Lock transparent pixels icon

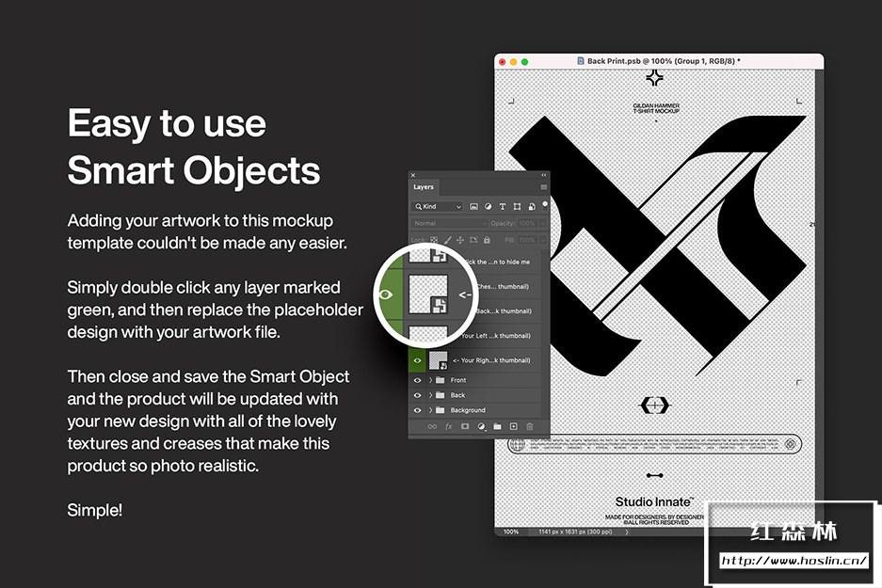coord(434,240)
